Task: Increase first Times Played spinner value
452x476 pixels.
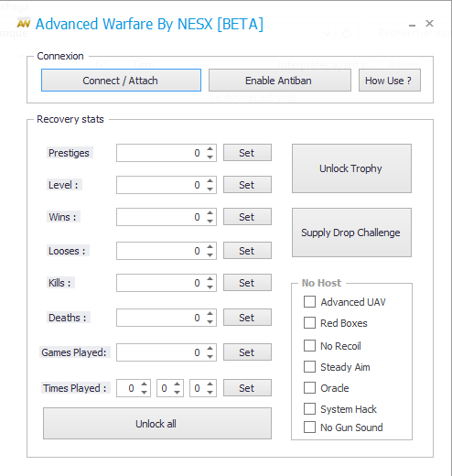Action: [x=144, y=384]
